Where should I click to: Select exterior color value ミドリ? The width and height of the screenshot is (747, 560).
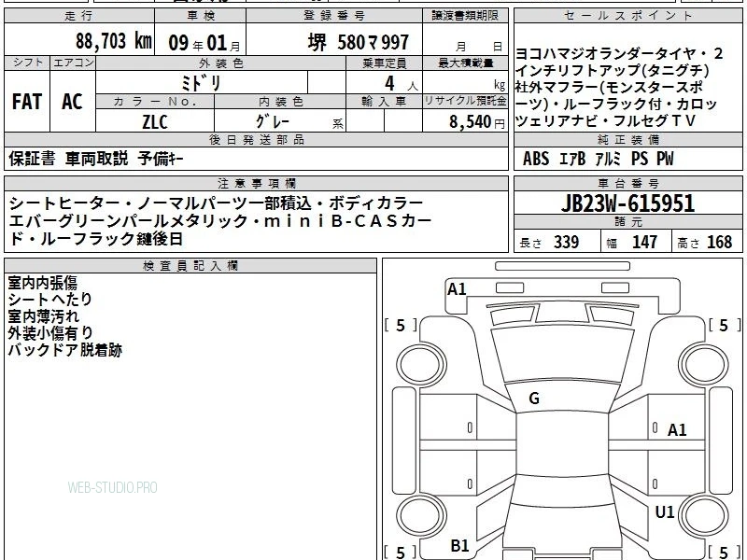201,83
